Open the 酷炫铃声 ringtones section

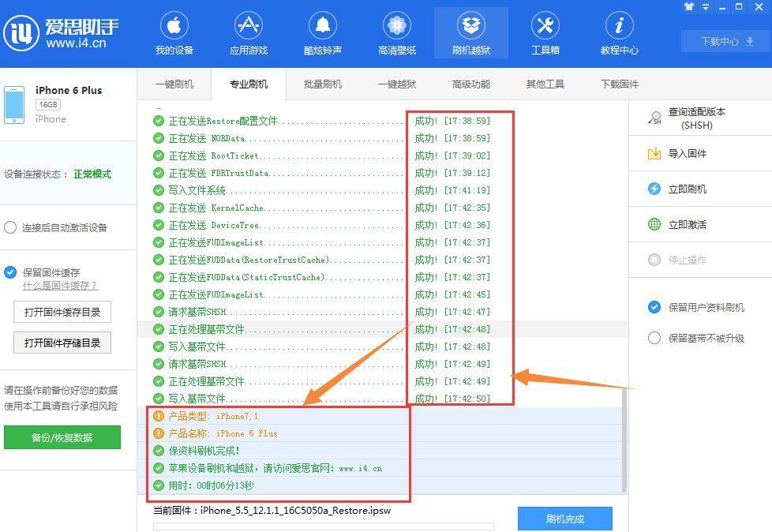(x=323, y=33)
